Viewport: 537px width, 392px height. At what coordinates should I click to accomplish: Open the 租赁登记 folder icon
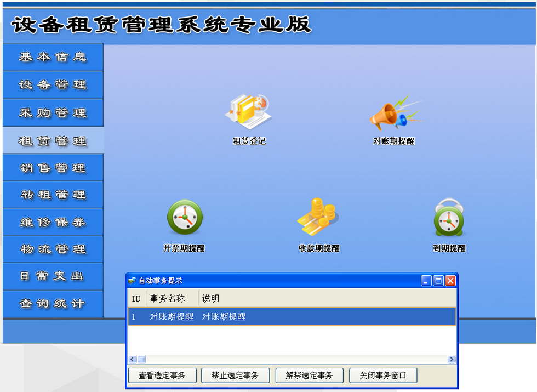(249, 111)
